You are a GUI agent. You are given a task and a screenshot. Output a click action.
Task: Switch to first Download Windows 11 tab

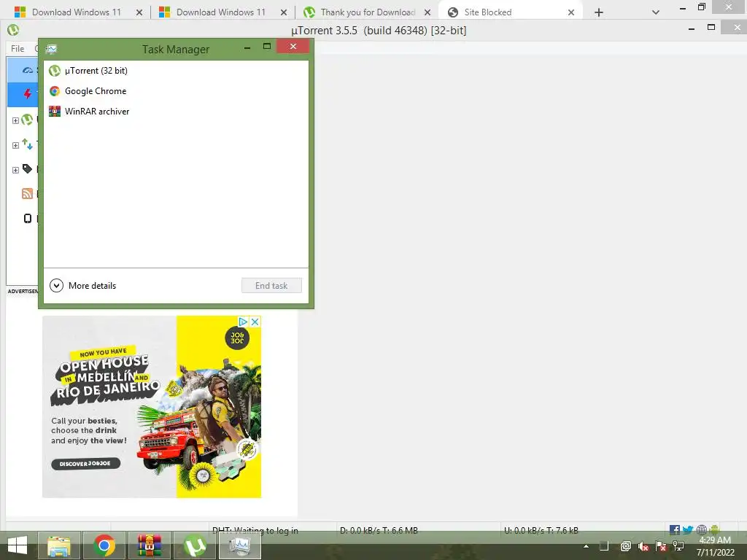76,12
